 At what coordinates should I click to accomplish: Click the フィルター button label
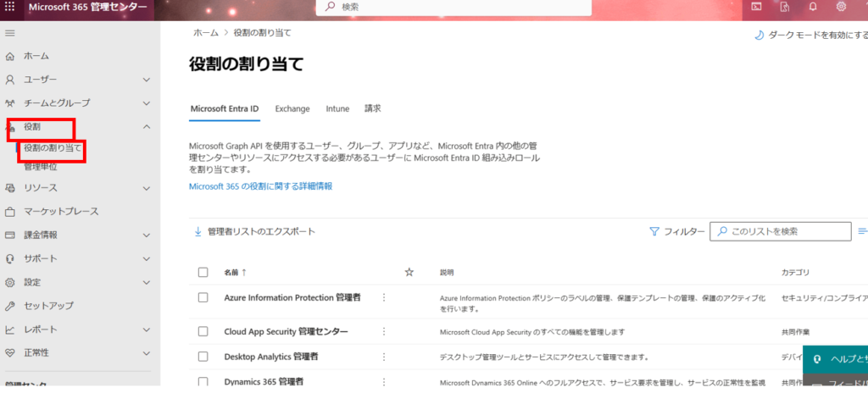tap(684, 232)
